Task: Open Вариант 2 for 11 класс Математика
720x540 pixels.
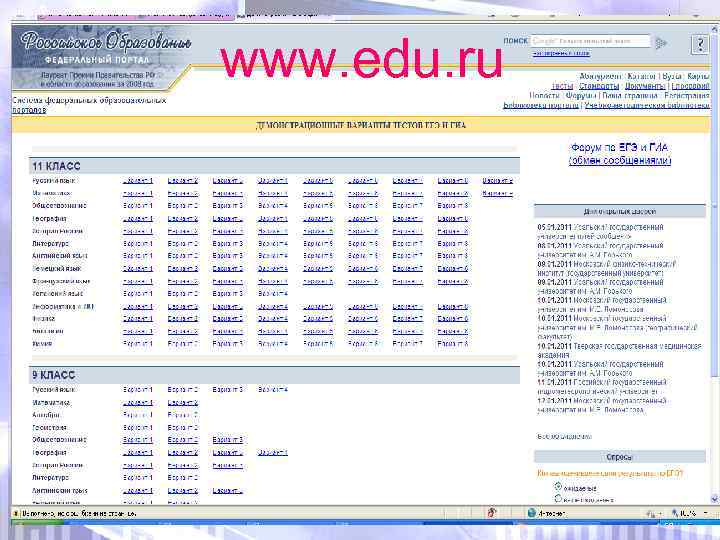Action: pos(183,193)
